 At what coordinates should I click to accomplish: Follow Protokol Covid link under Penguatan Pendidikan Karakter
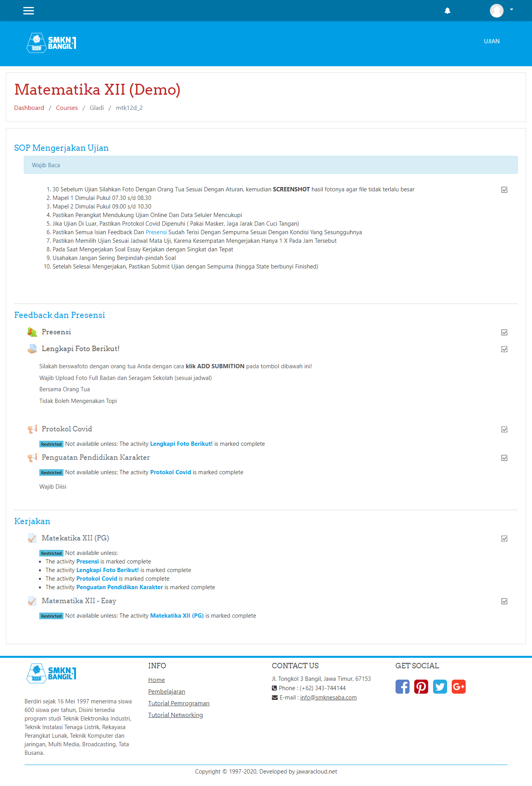tap(171, 472)
